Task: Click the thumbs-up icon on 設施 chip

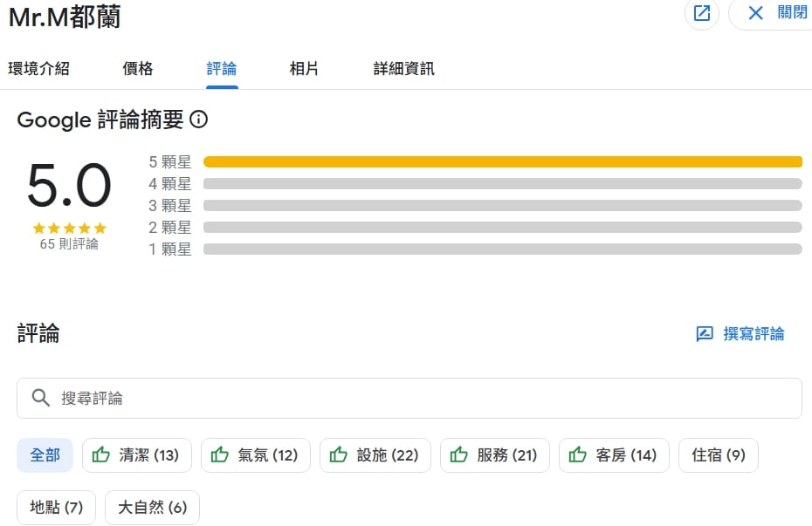Action: click(339, 454)
